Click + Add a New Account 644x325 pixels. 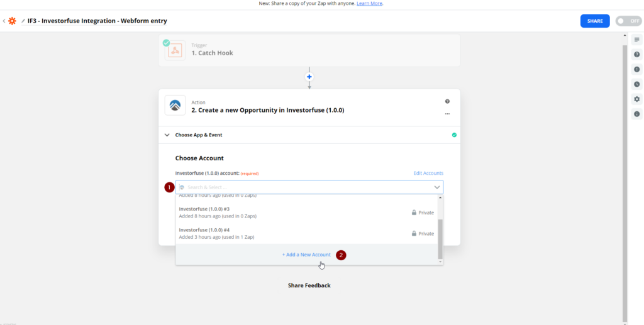[x=306, y=255]
